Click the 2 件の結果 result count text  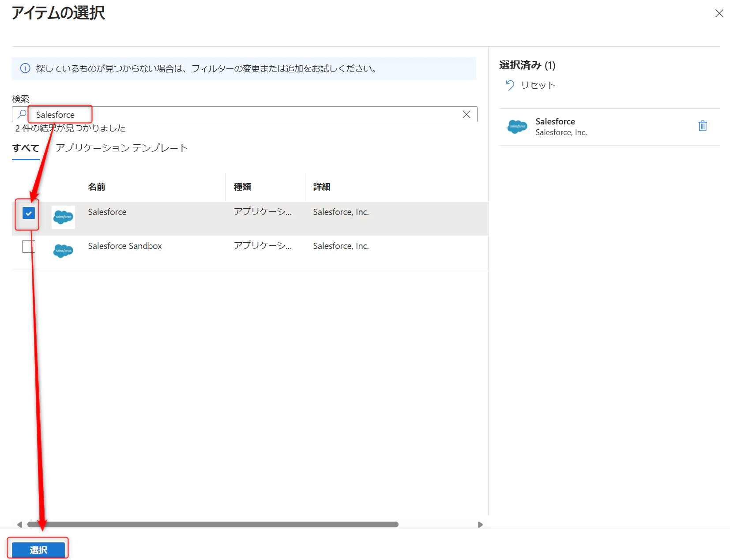pyautogui.click(x=70, y=128)
